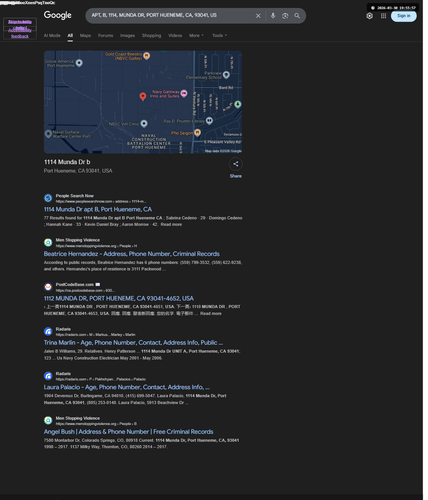428x500 pixels.
Task: Click the 1114 Munda Dr b address heading
Action: tap(67, 162)
